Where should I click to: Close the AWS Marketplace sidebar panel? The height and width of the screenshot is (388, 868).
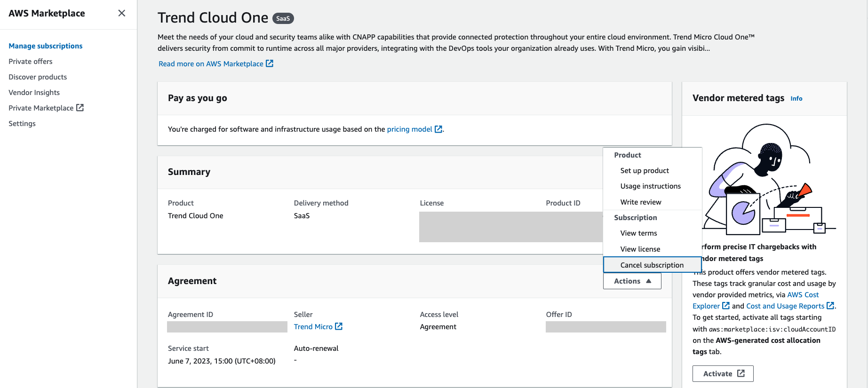click(122, 13)
